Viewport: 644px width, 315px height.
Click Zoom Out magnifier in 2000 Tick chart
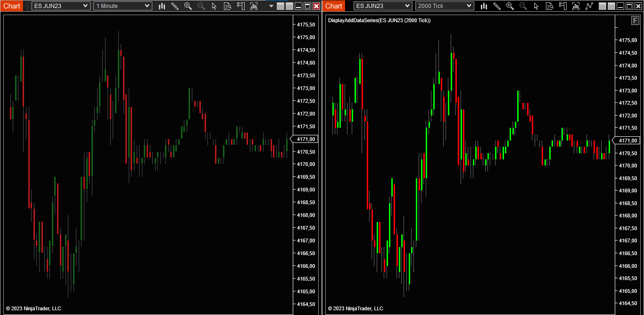523,6
